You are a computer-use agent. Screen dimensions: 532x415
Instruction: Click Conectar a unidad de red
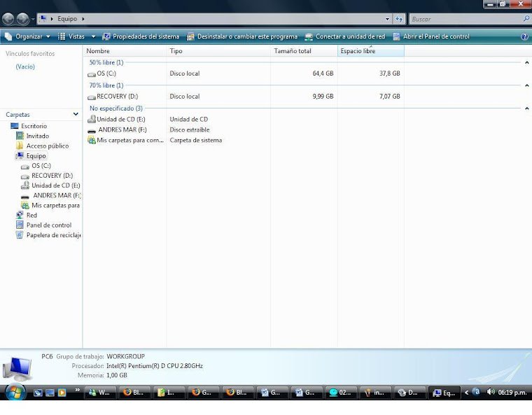[345, 36]
